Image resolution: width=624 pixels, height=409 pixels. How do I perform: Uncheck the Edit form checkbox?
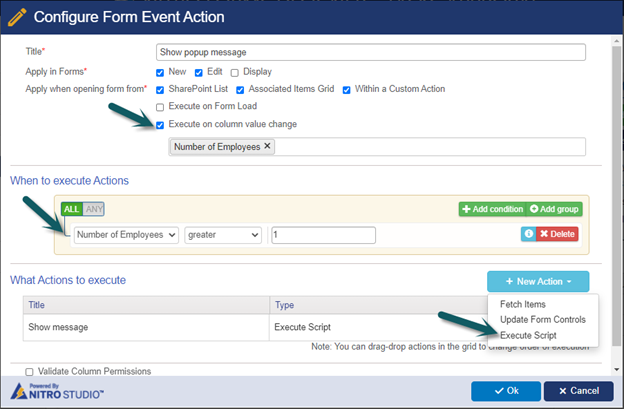(x=199, y=72)
